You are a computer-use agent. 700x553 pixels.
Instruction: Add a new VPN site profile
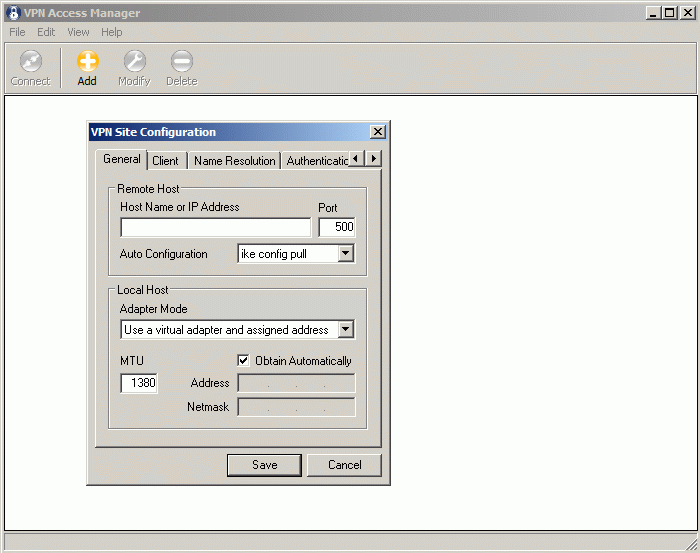[x=87, y=68]
